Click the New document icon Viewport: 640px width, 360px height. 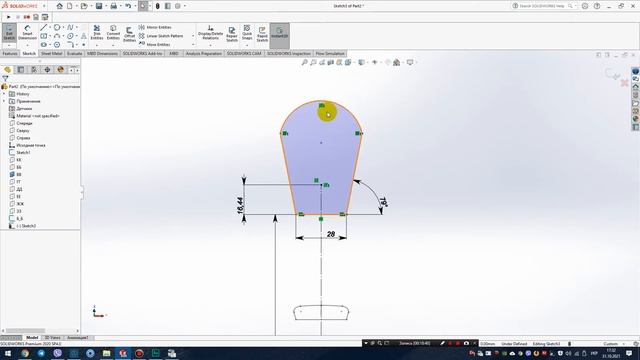click(70, 6)
